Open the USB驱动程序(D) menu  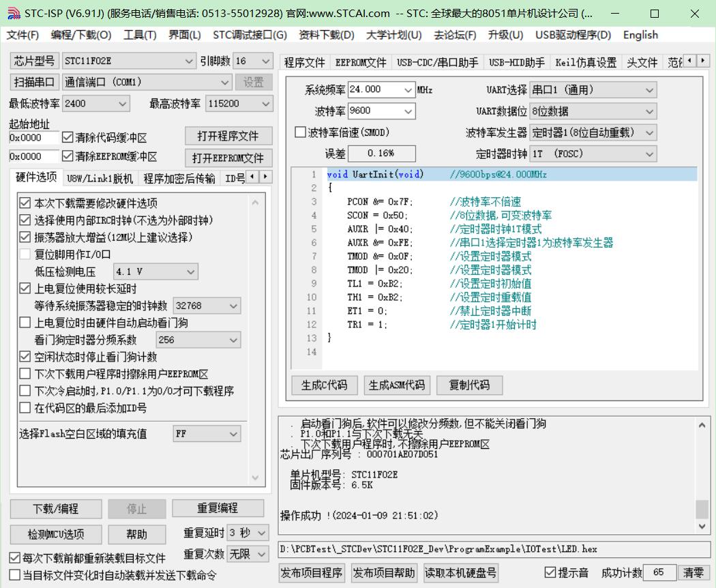point(573,35)
